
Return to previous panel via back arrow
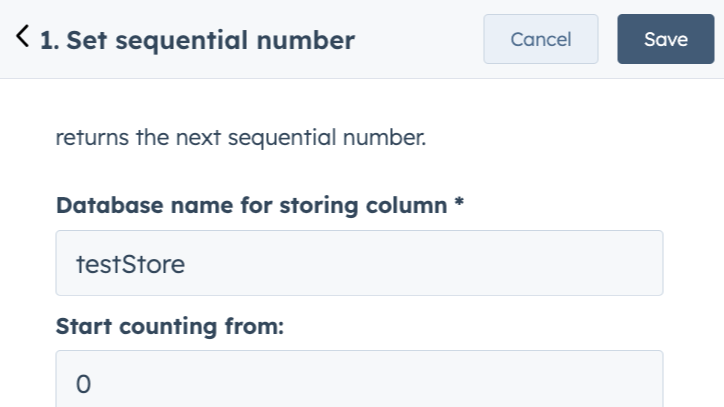pyautogui.click(x=23, y=39)
